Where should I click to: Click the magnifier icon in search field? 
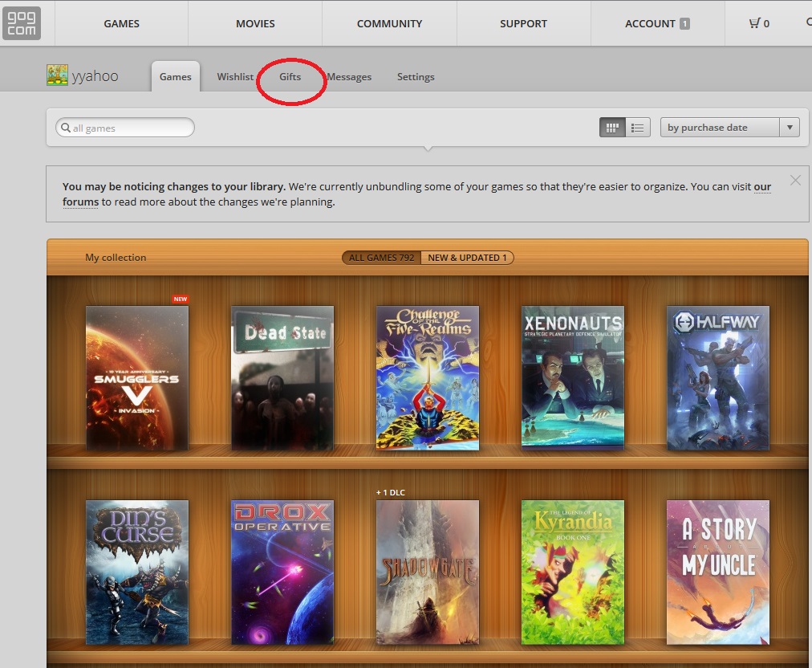click(x=65, y=128)
